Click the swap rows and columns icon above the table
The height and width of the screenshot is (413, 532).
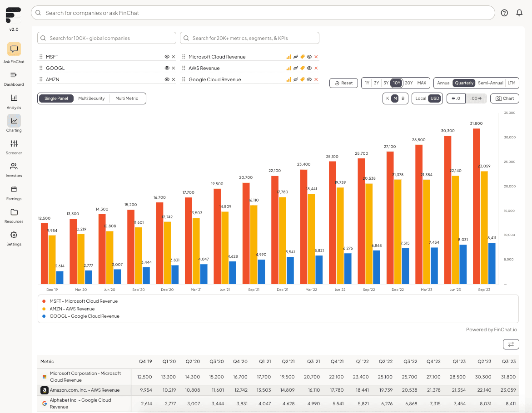tap(511, 344)
